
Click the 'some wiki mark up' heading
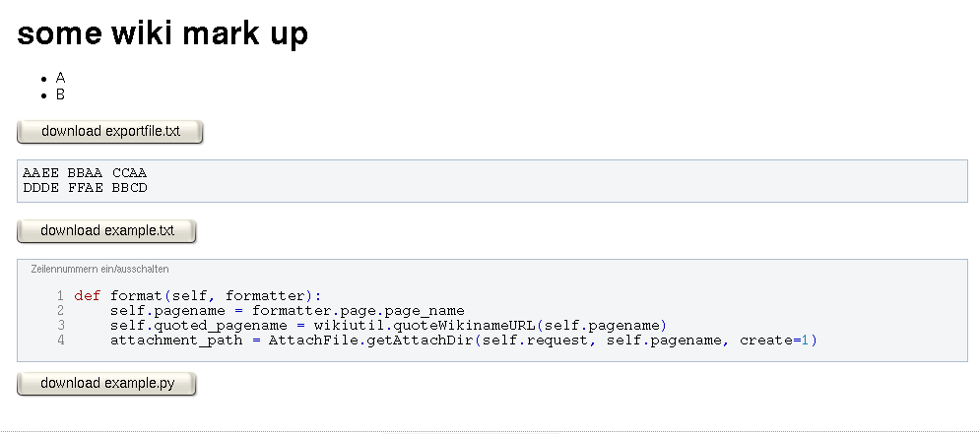pos(163,34)
